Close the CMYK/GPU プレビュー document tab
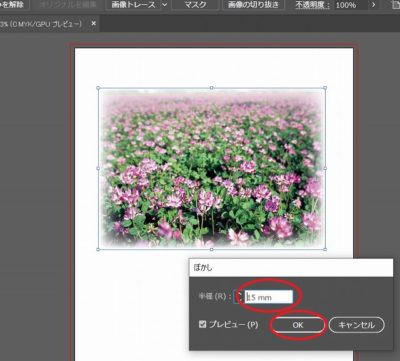 (x=94, y=24)
